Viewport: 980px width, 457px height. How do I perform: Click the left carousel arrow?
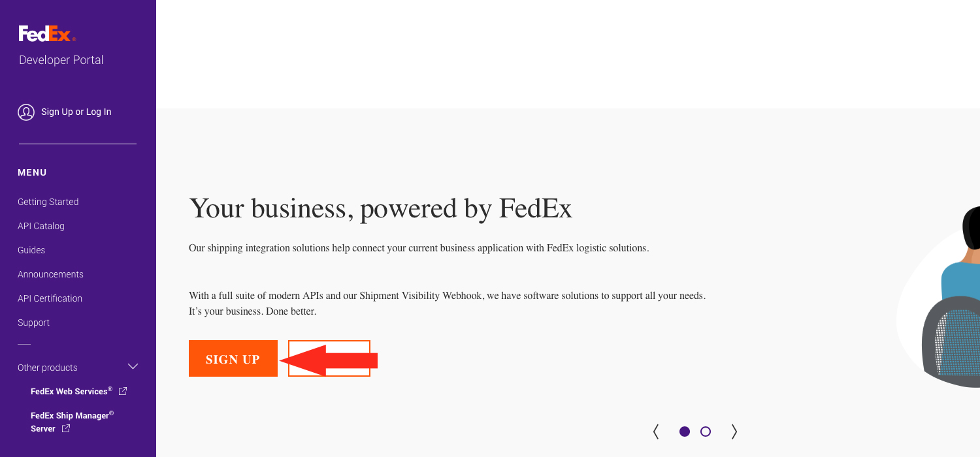(655, 432)
